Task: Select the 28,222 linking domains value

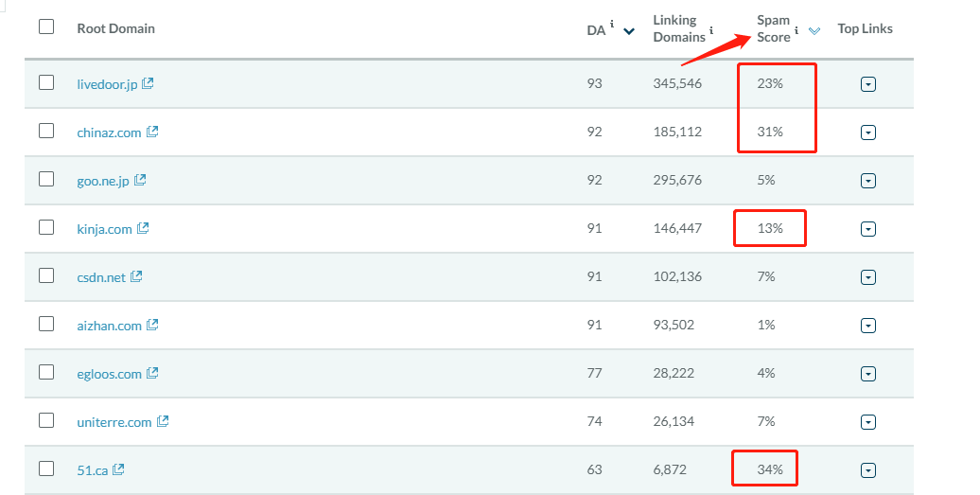Action: [x=674, y=373]
